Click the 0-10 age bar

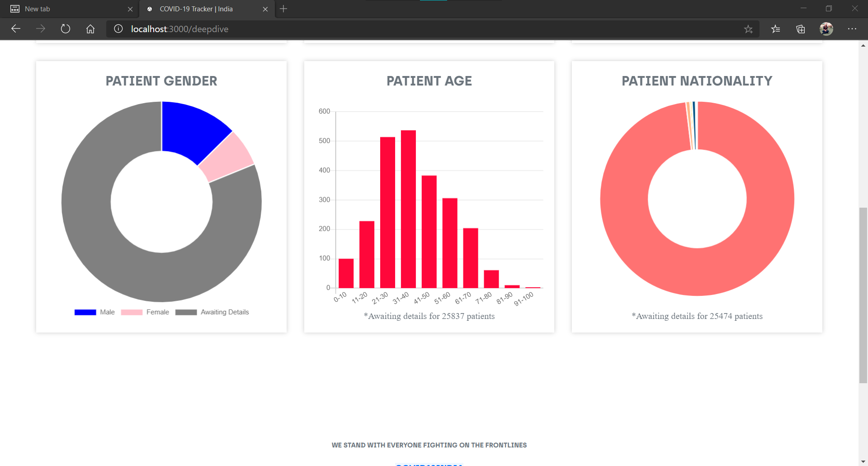click(x=346, y=273)
